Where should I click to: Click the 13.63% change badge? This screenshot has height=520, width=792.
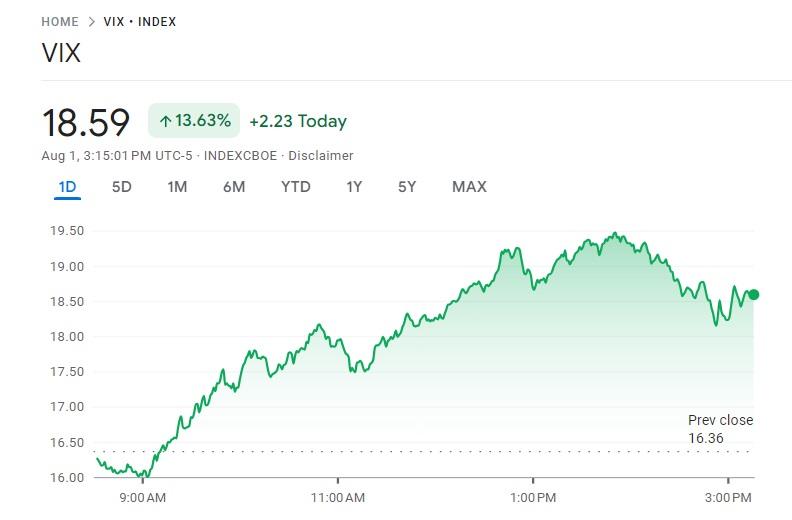pyautogui.click(x=194, y=121)
